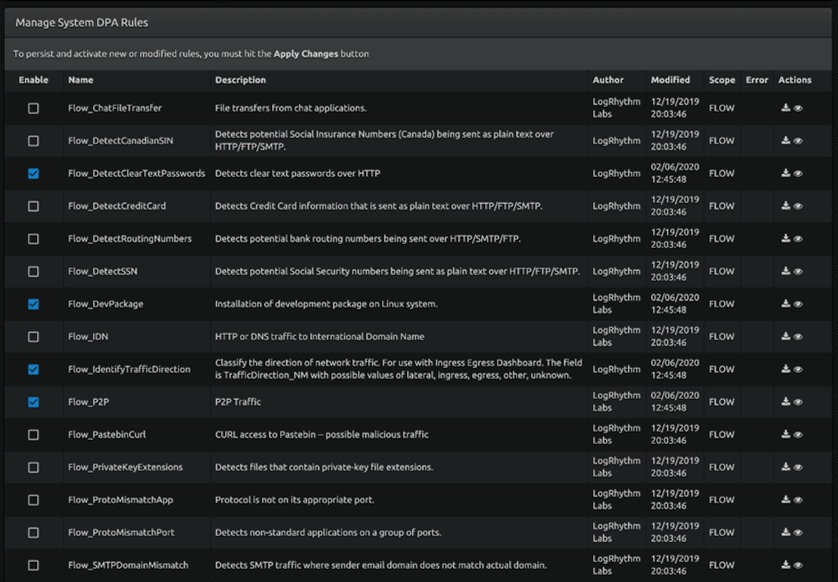Download the Flow_ProtoMismatchApp rule
This screenshot has width=838, height=582.
click(786, 500)
